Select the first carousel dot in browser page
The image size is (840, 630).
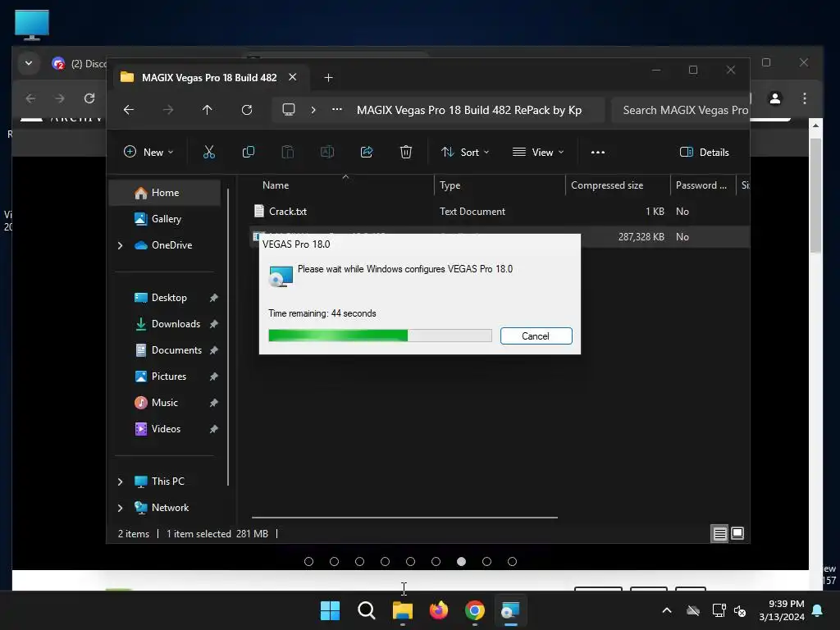(x=308, y=561)
